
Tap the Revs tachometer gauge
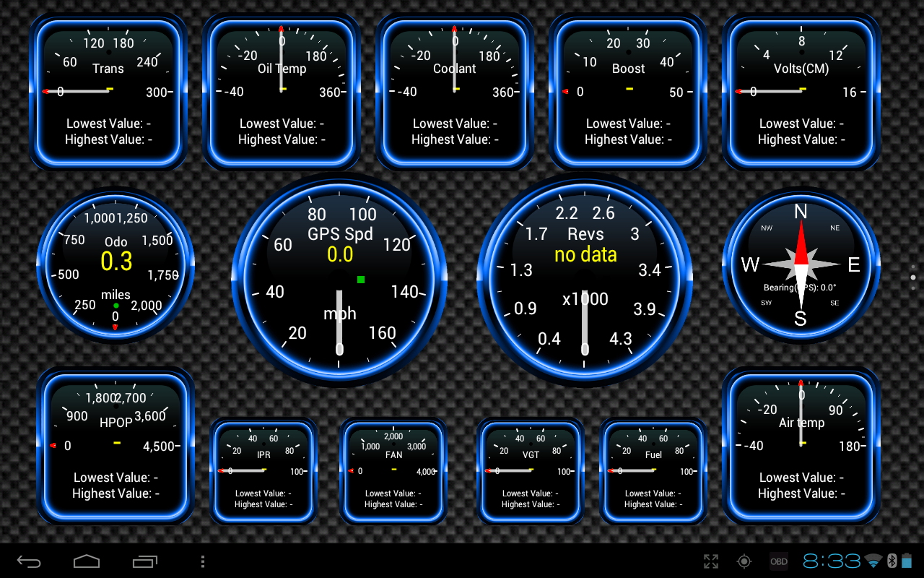pos(585,280)
